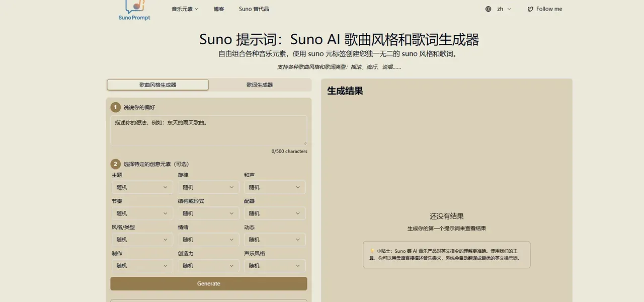The height and width of the screenshot is (302, 644).
Task: Click the resize handle of the text area
Action: pos(304,143)
